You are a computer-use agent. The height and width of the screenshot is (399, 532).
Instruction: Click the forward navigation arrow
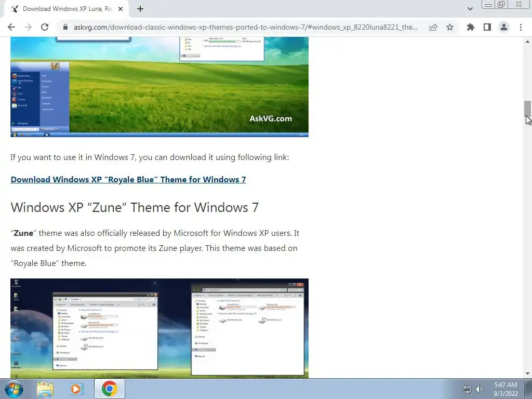point(28,27)
